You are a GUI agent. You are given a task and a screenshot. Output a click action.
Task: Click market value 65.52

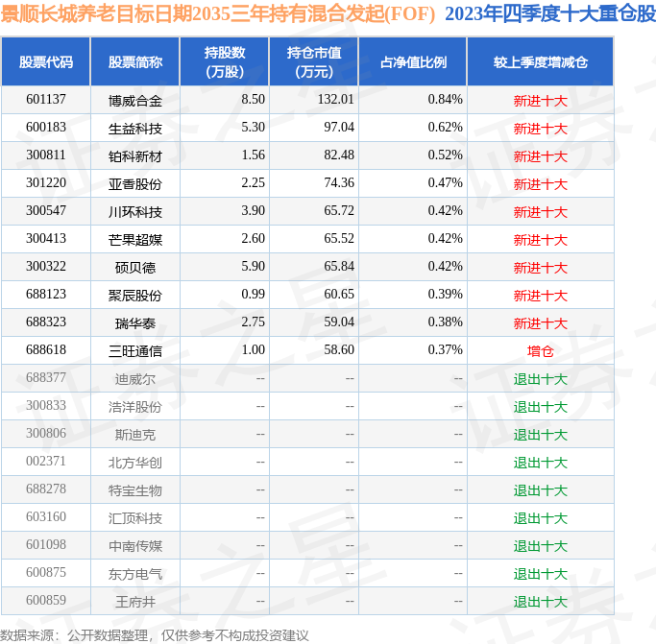(339, 238)
